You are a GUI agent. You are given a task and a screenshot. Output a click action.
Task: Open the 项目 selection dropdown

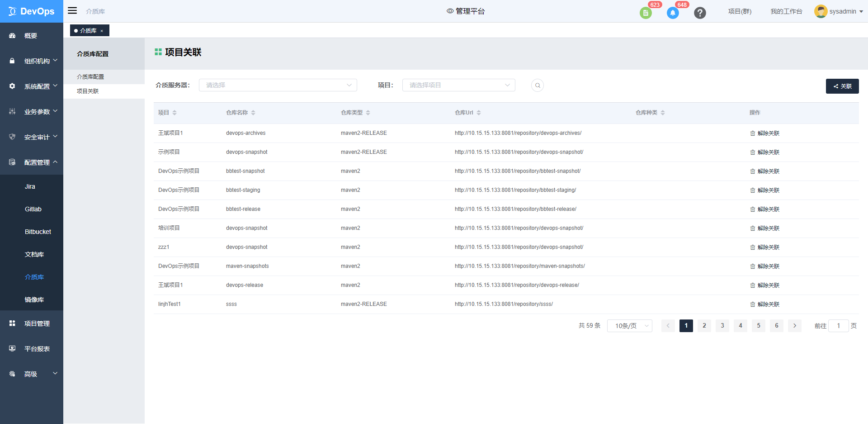coord(459,85)
